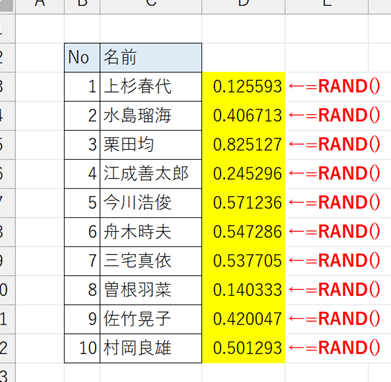Click the name cell 今川浩俊

[151, 203]
